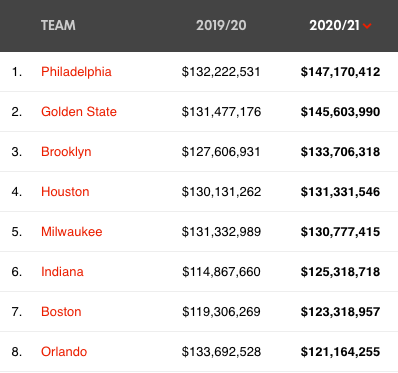Open the Orlando team link
The image size is (398, 373).
click(64, 352)
